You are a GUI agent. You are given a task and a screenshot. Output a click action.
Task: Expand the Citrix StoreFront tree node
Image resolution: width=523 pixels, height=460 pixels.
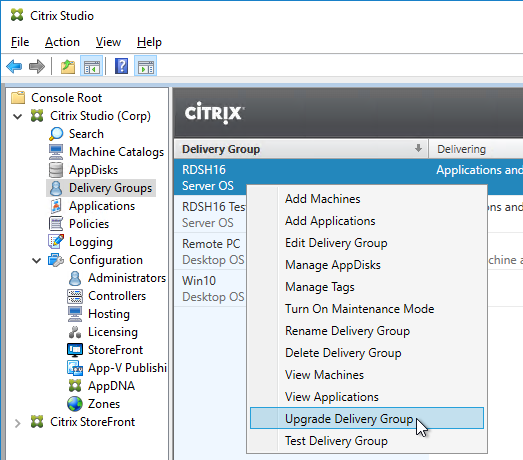(17, 423)
